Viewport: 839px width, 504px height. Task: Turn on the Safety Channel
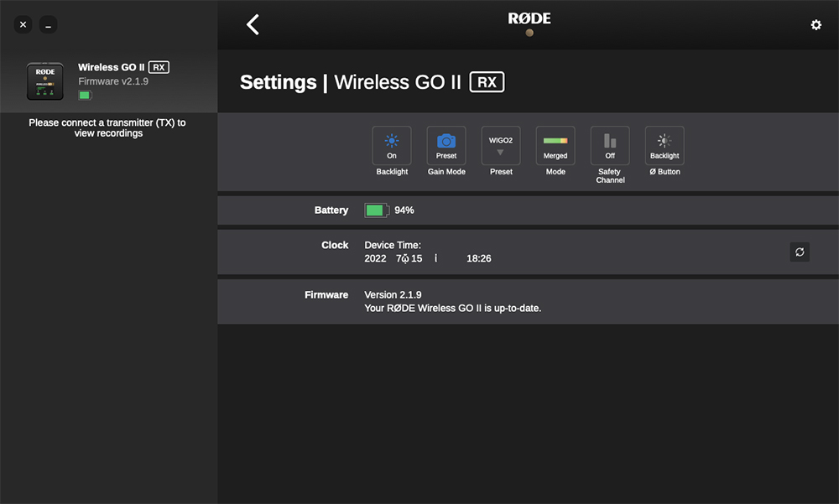coord(610,146)
